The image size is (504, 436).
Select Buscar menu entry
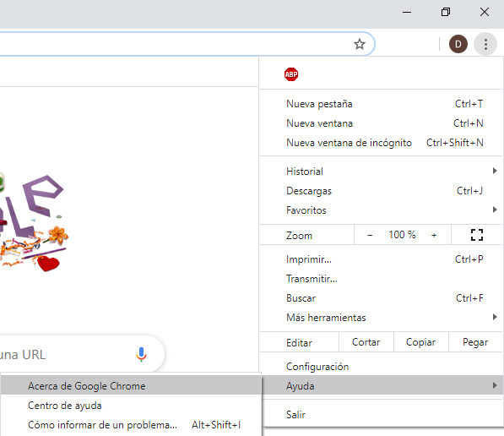click(382, 298)
